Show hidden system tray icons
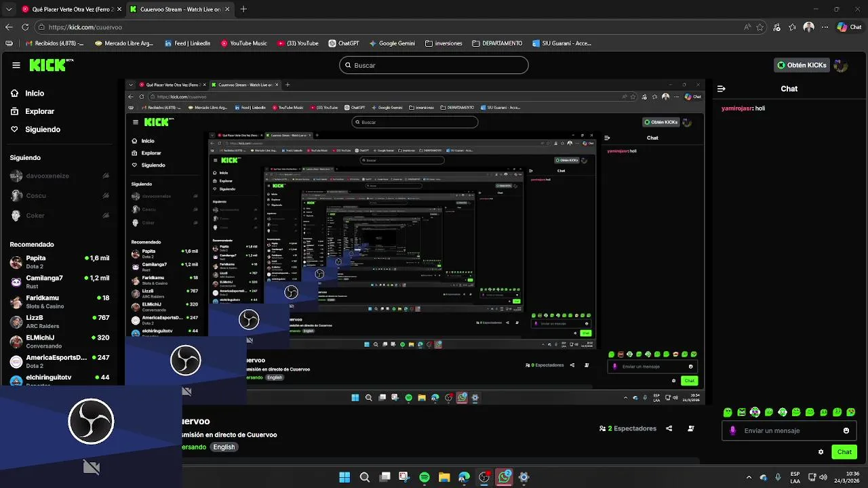The height and width of the screenshot is (488, 868). tap(749, 477)
